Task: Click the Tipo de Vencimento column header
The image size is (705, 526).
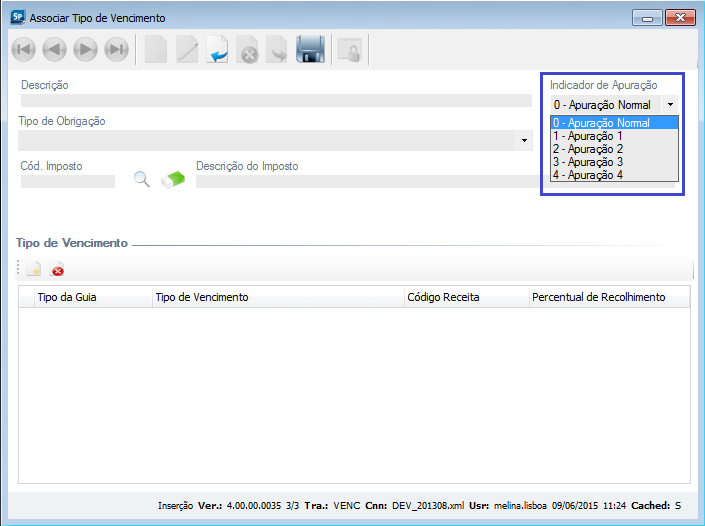Action: point(278,297)
